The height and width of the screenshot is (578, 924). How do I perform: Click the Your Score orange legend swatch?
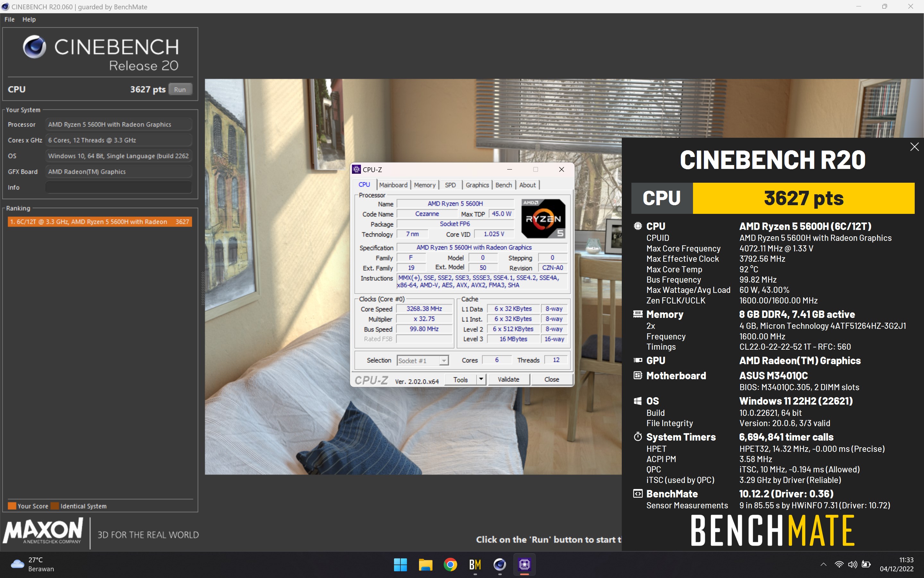point(12,506)
